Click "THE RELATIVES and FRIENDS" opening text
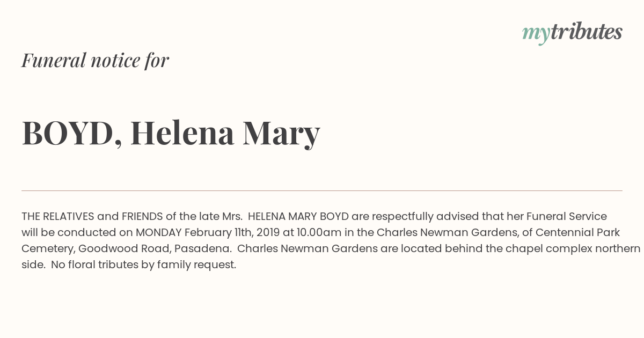This screenshot has height=338, width=644. [92, 216]
